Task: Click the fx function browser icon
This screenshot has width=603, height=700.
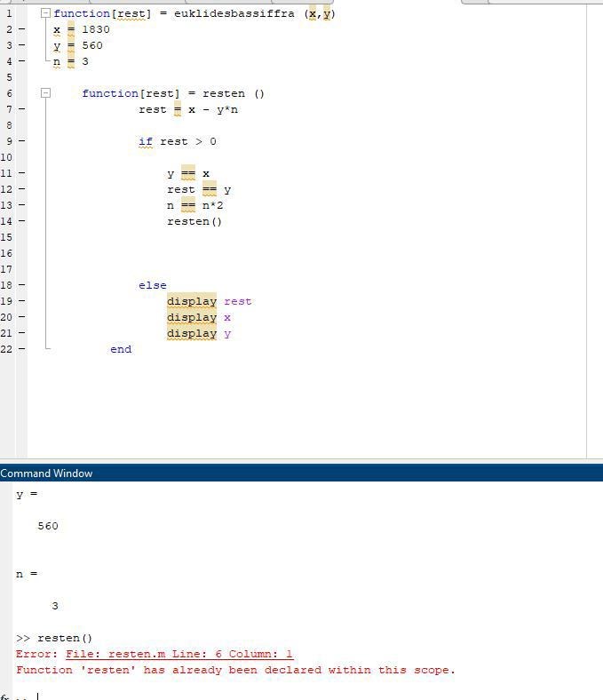Action: coord(5,698)
